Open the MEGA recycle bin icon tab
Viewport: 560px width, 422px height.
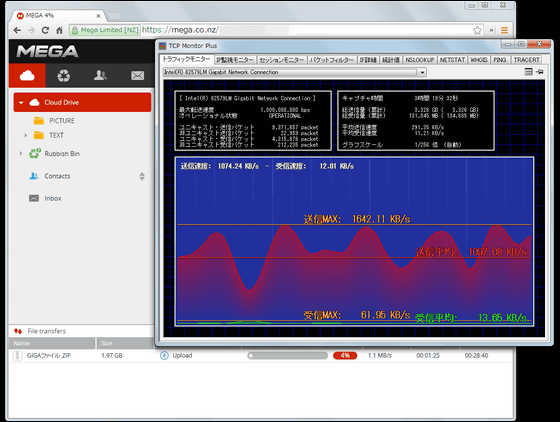[x=64, y=75]
